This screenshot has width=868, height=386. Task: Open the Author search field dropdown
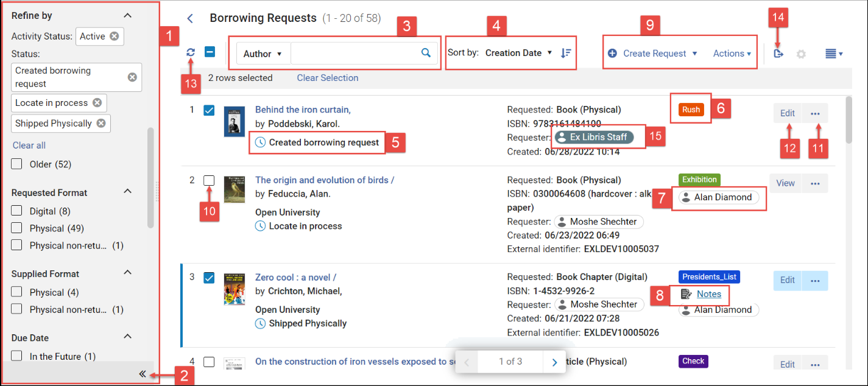click(x=263, y=54)
